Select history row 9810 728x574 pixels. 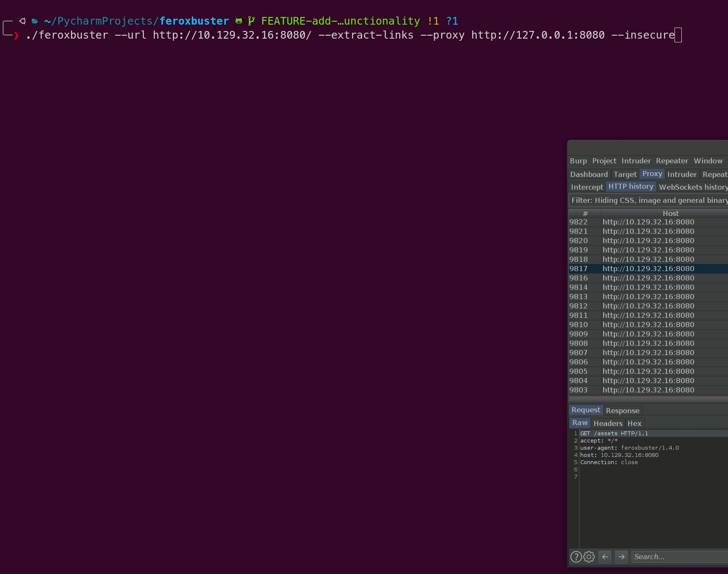point(648,325)
